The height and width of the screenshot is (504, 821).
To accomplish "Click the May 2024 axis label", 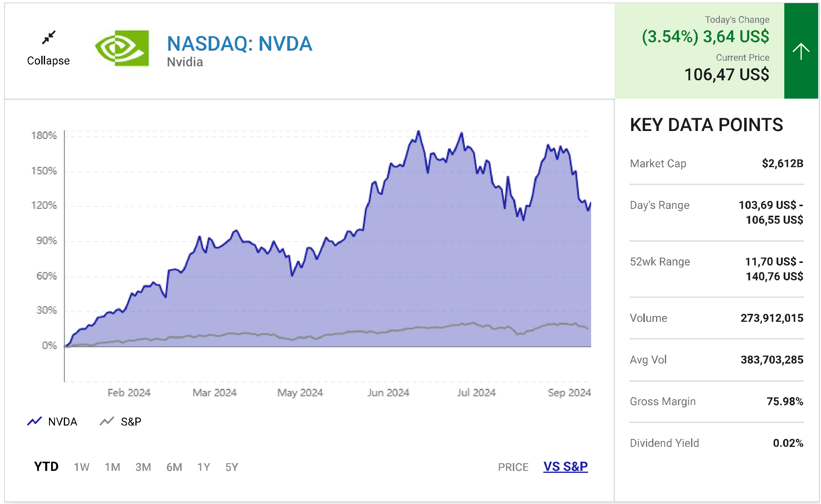I will tap(300, 393).
